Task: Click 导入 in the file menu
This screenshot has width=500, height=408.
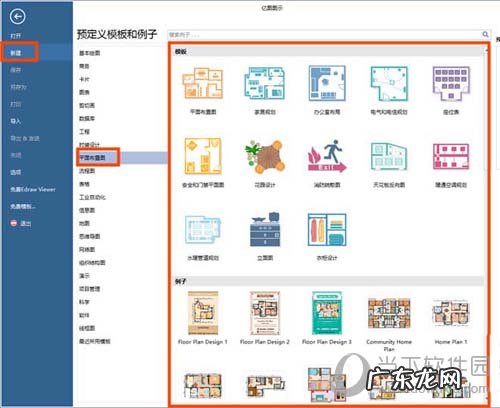Action: coord(16,121)
